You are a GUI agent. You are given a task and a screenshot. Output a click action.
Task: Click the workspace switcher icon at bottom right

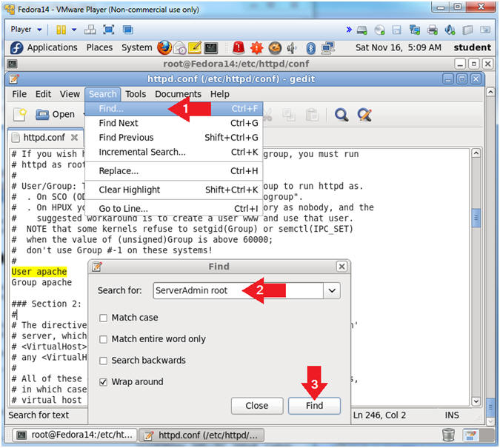pyautogui.click(x=471, y=435)
